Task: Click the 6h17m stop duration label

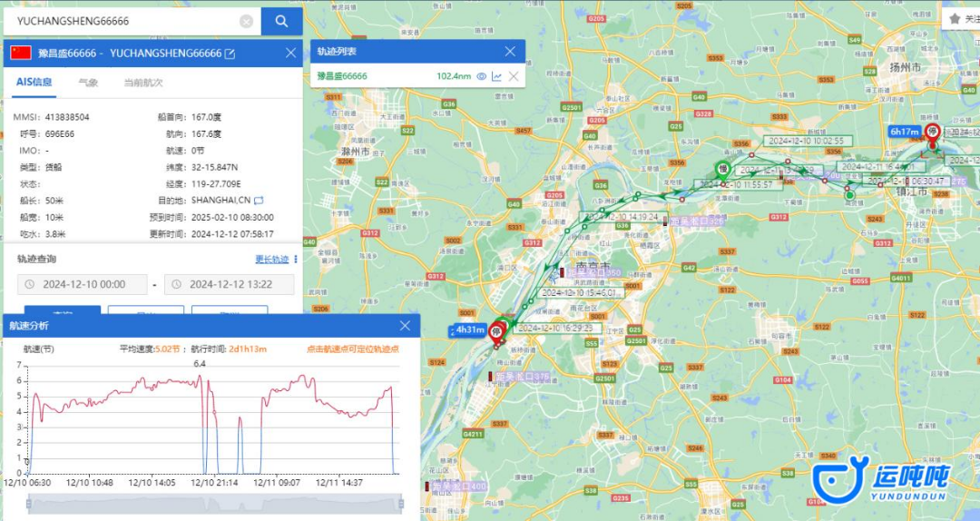Action: click(x=905, y=132)
